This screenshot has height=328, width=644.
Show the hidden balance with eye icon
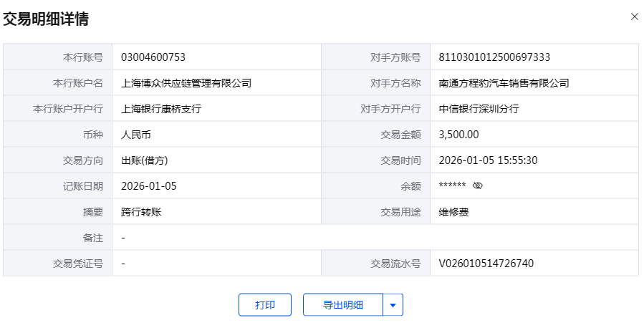(478, 186)
